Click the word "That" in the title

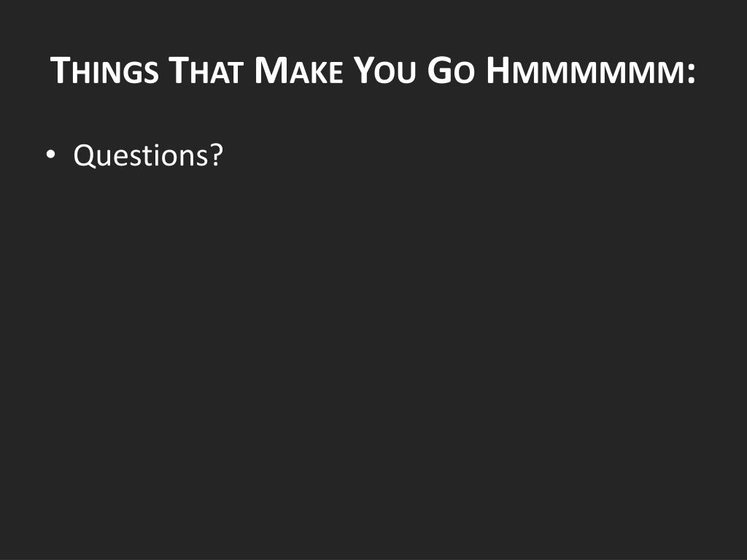click(206, 71)
